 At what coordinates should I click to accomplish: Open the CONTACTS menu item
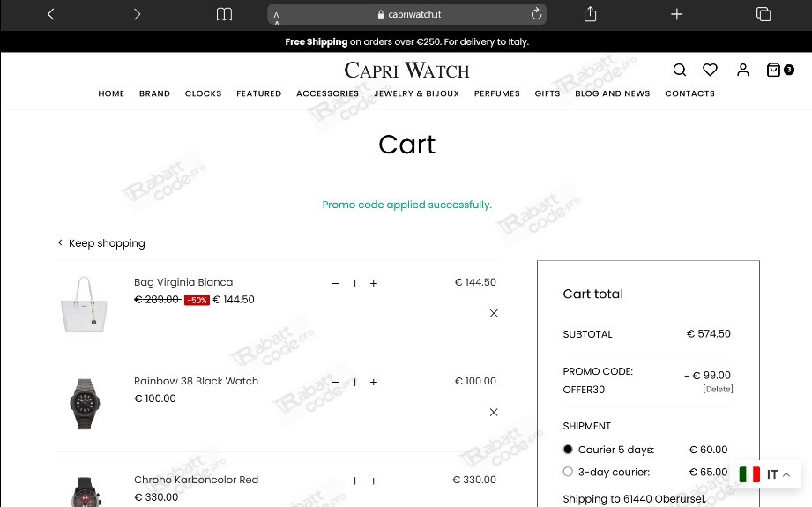point(689,93)
